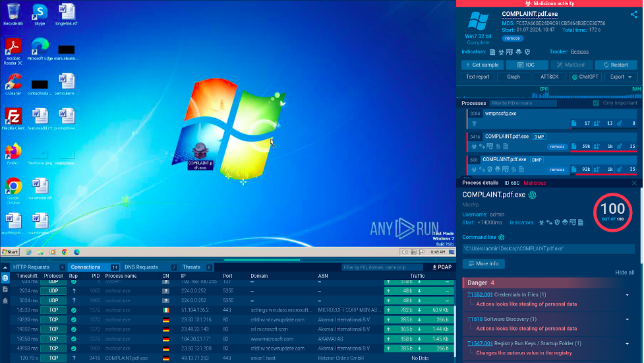The width and height of the screenshot is (644, 363).
Task: Open the CCleaner desktop icon
Action: [13, 84]
